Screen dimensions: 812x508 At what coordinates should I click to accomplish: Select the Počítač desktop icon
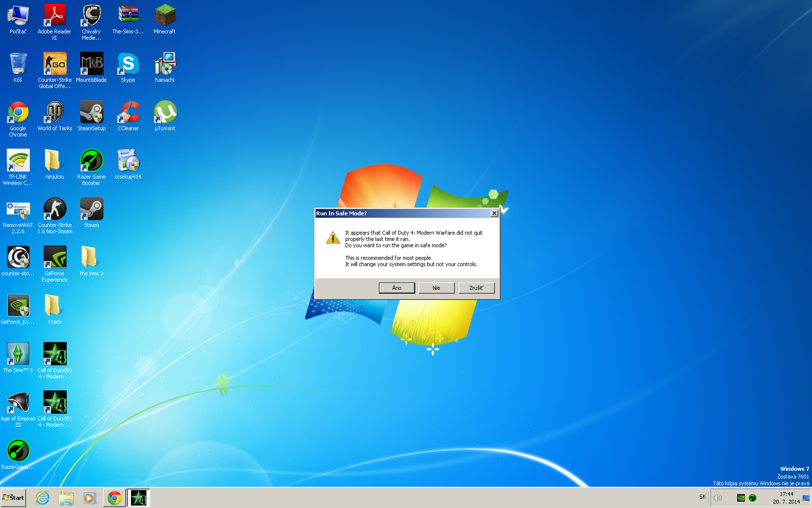click(x=18, y=20)
